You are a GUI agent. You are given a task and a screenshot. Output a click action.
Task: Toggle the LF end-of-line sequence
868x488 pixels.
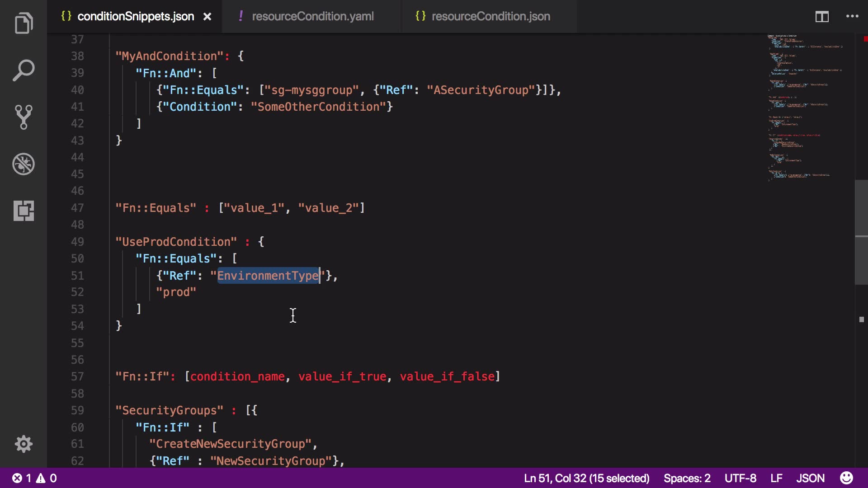(x=776, y=478)
